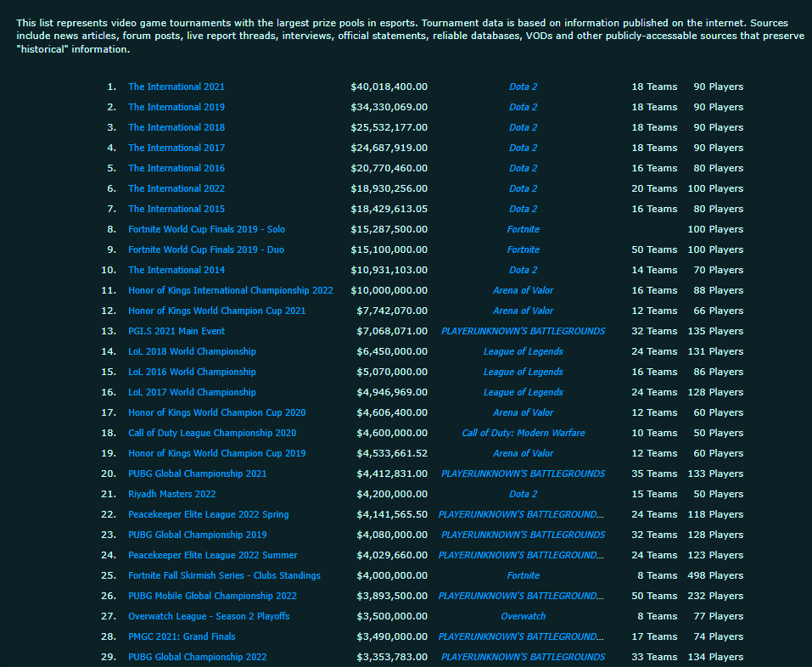
Task: View The International 2014 tournament
Action: (x=176, y=270)
